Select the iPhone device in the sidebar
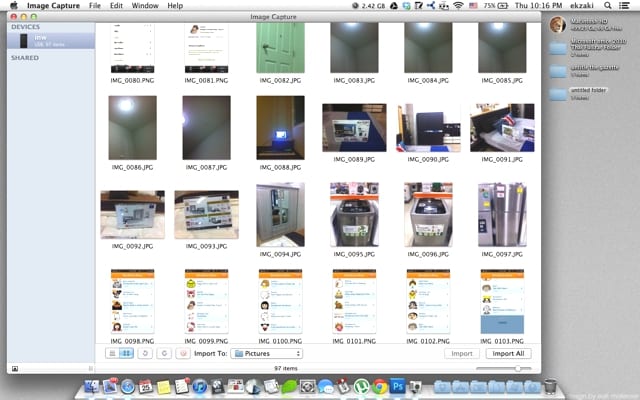The image size is (640, 400). pyautogui.click(x=51, y=40)
